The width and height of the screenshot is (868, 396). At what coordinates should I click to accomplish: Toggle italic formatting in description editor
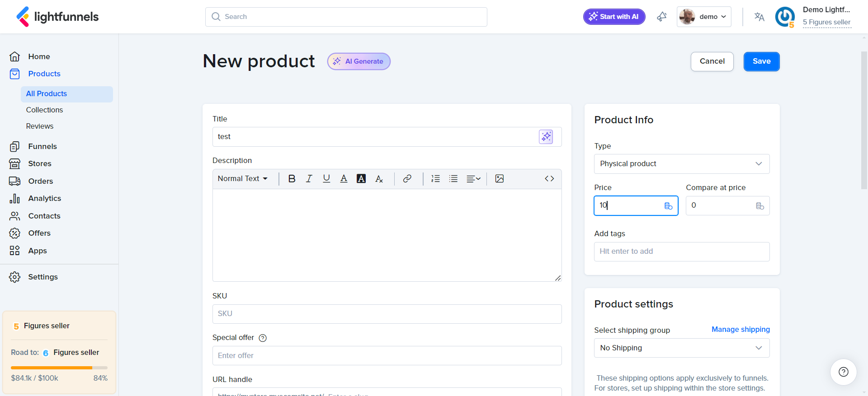pyautogui.click(x=309, y=179)
